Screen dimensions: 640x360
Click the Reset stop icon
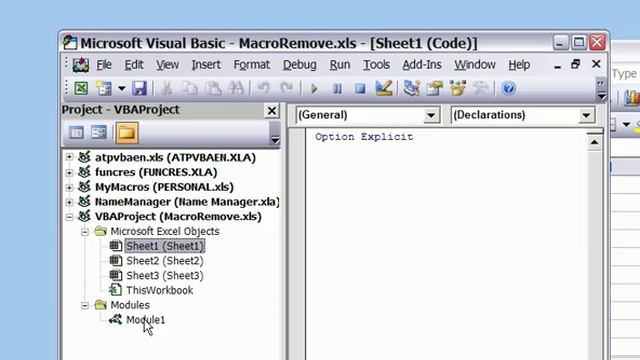(360, 88)
